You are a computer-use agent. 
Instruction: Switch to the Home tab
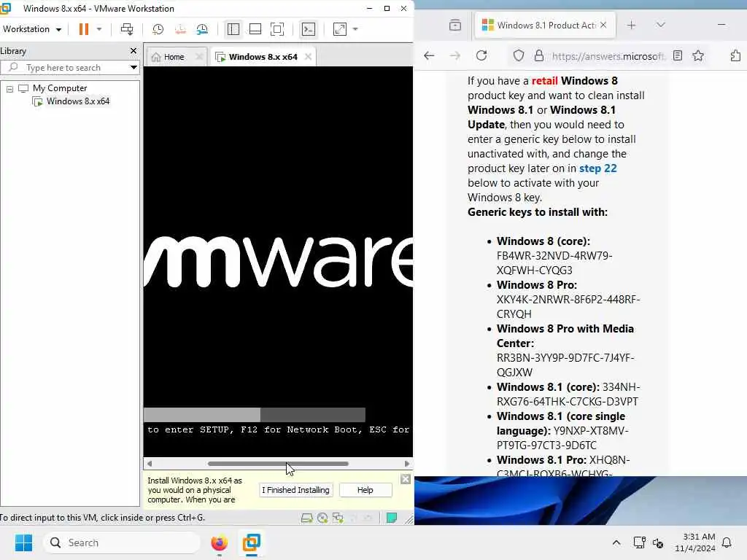(x=174, y=57)
